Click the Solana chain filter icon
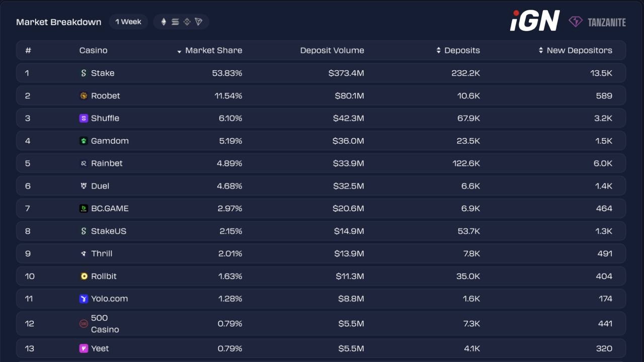This screenshot has width=644, height=362. [x=175, y=22]
